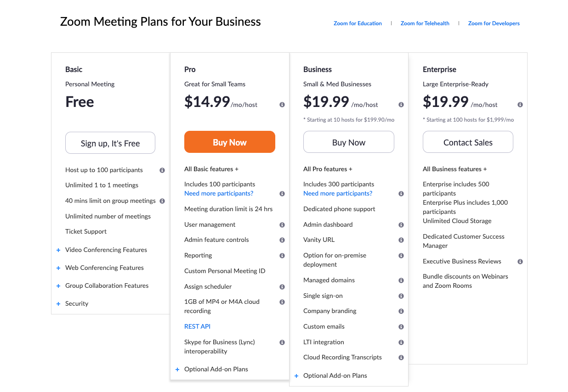Image resolution: width=568 pixels, height=392 pixels.
Task: Expand the Security section
Action: [x=76, y=304]
